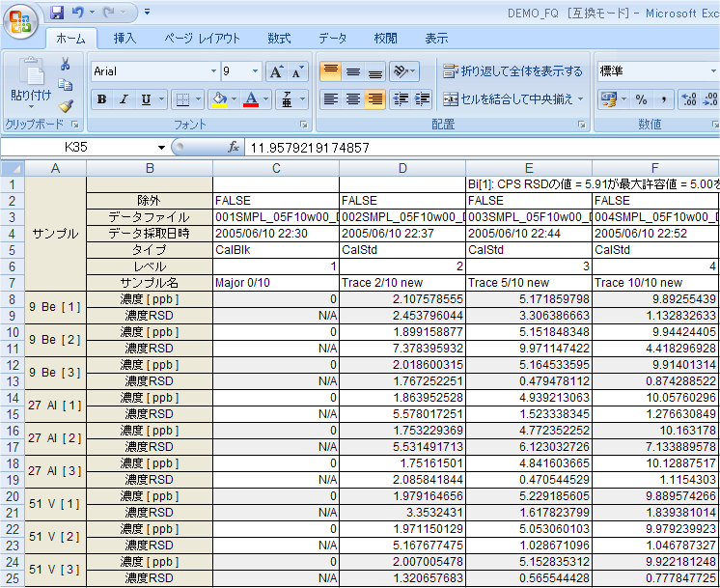Increase decimal places
The height and width of the screenshot is (588, 720).
689,99
